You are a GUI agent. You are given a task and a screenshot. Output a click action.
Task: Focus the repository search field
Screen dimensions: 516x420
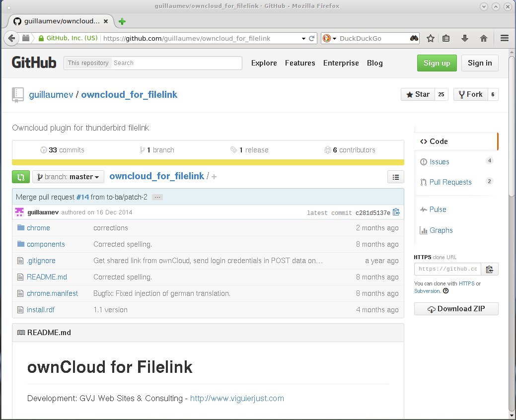coord(177,63)
